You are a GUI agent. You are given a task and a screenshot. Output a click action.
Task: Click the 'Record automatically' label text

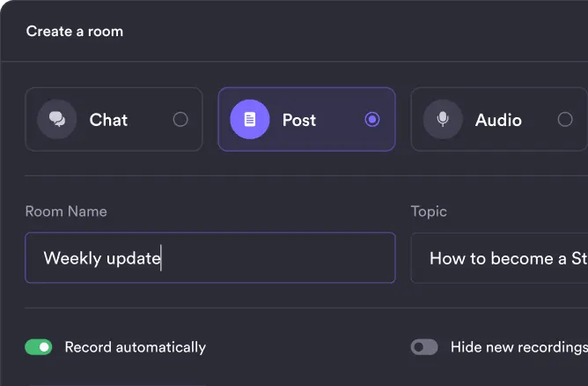[x=136, y=347]
